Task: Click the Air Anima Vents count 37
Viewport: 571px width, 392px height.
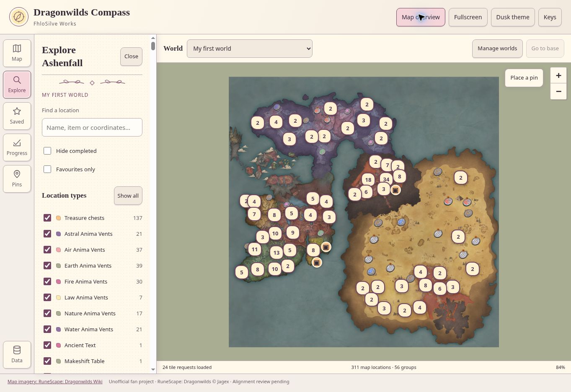Action: [x=139, y=250]
